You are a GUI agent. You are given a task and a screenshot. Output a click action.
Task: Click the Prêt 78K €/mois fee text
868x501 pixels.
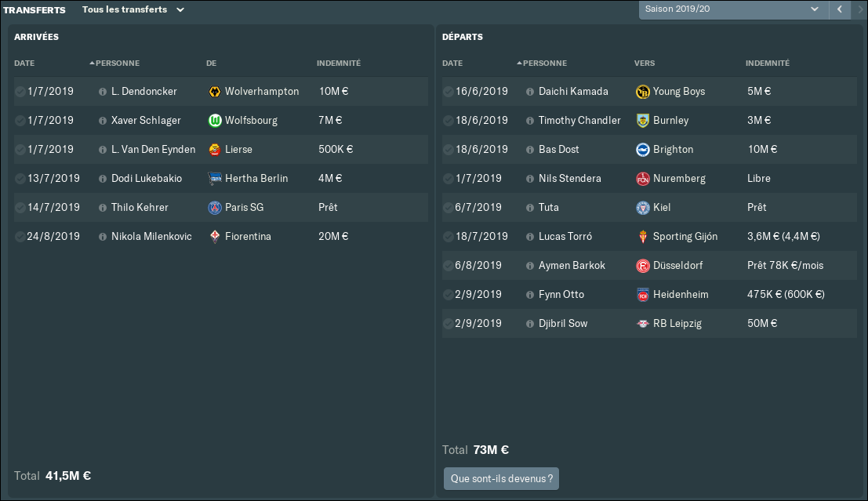coord(786,265)
